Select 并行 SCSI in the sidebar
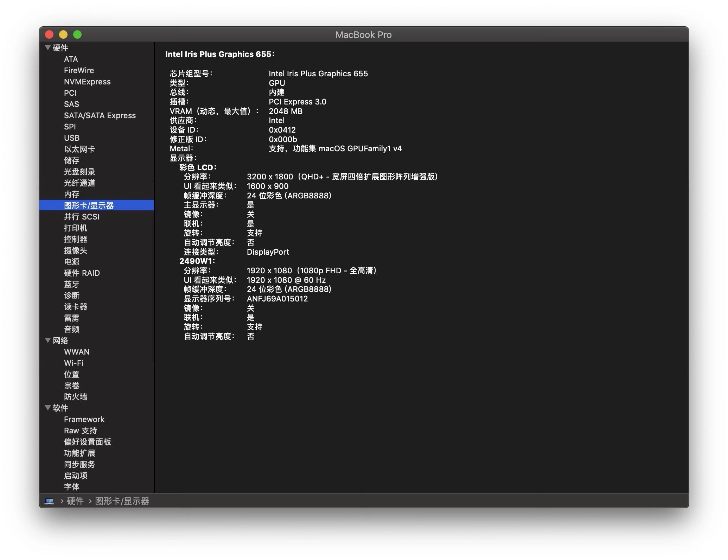The width and height of the screenshot is (728, 560). coord(82,217)
